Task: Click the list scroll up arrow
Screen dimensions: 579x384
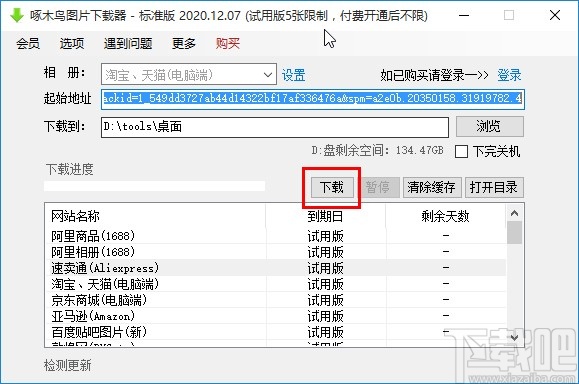Action: [x=514, y=213]
